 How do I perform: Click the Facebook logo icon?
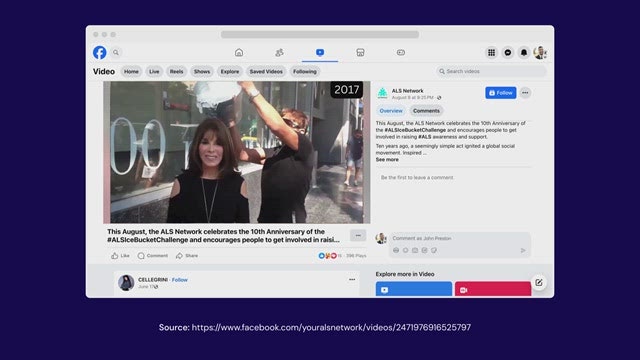[x=100, y=52]
